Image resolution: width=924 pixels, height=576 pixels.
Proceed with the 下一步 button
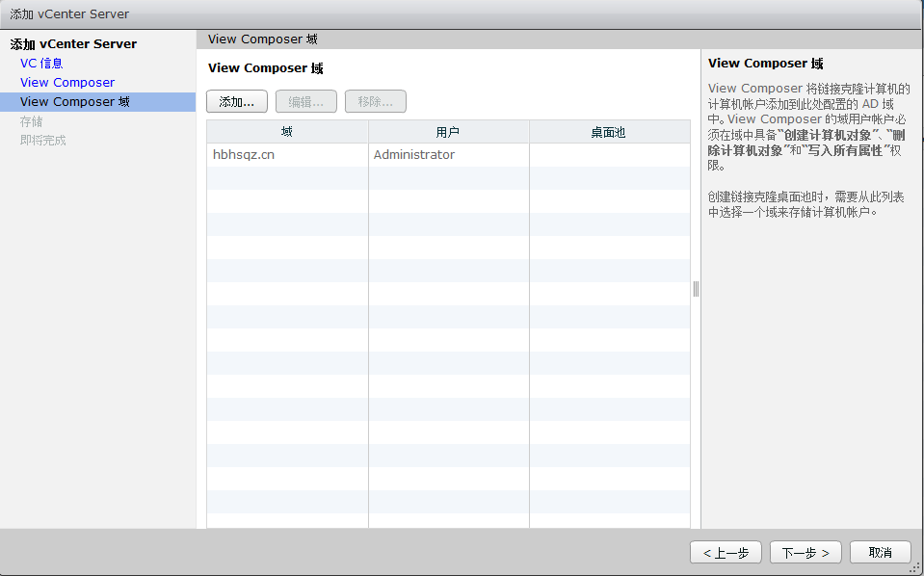coord(805,553)
